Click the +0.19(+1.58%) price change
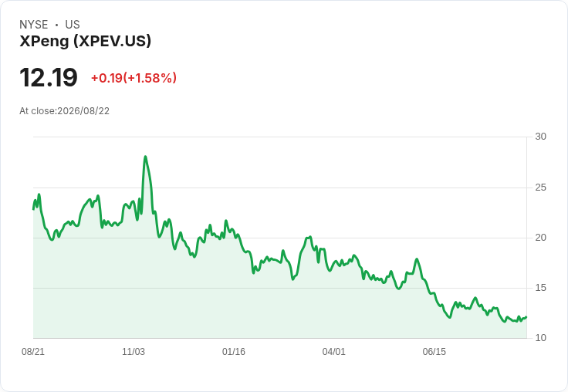568x392 pixels. [134, 78]
